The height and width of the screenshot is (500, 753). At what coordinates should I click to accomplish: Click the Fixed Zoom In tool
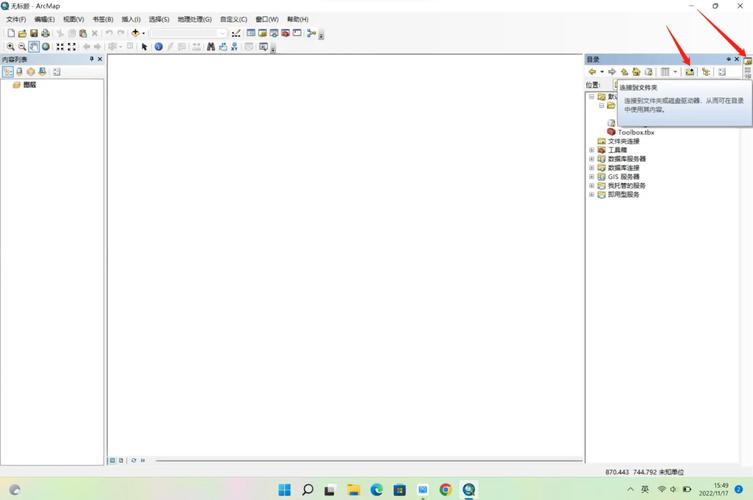tap(60, 47)
